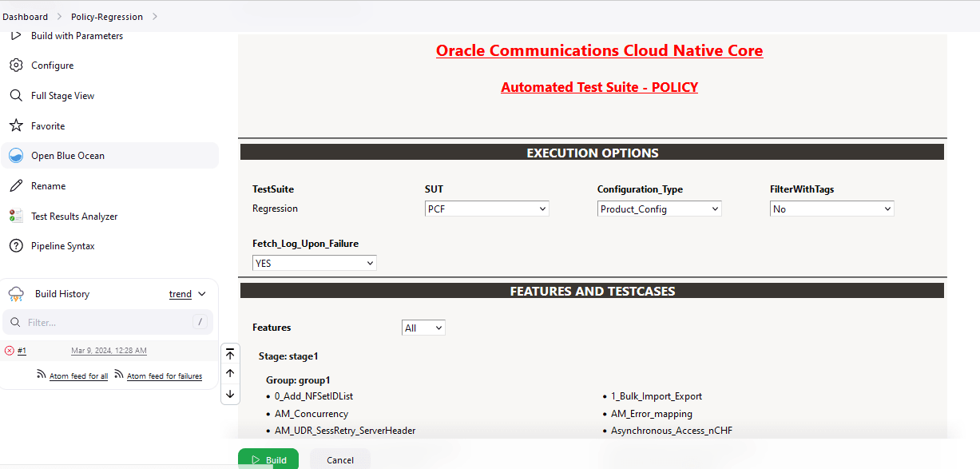The width and height of the screenshot is (980, 469).
Task: Click the Pipeline Syntax question-mark icon
Action: (x=16, y=246)
